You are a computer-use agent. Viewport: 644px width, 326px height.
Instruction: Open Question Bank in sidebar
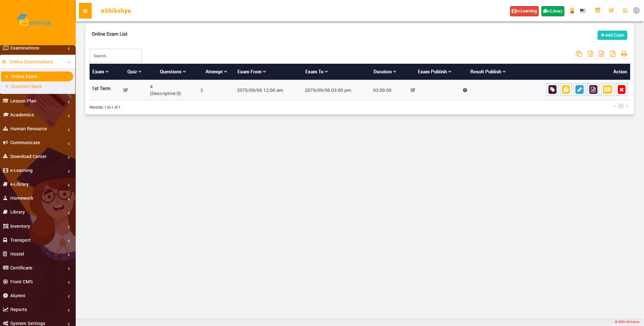tap(26, 86)
